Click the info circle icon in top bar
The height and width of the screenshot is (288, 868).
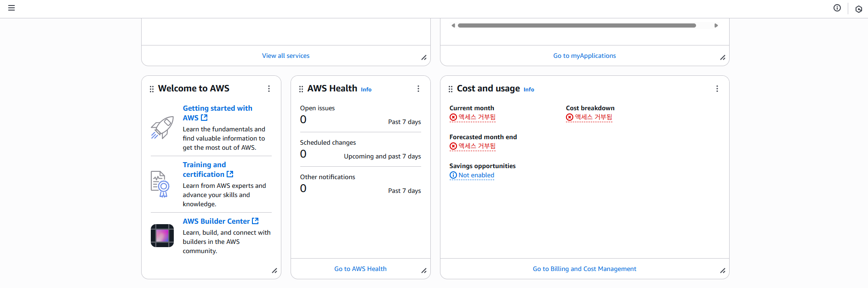pos(837,8)
